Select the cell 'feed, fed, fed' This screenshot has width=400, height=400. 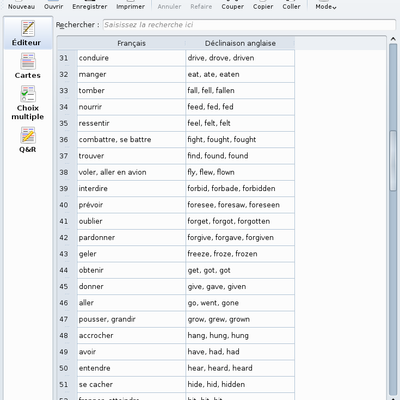[x=240, y=107]
